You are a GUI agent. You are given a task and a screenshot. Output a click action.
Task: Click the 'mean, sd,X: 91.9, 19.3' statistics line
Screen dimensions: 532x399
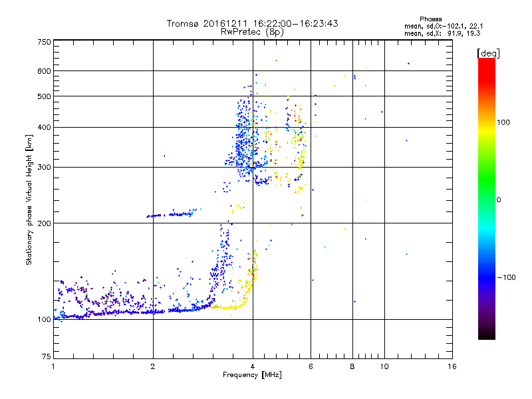442,34
